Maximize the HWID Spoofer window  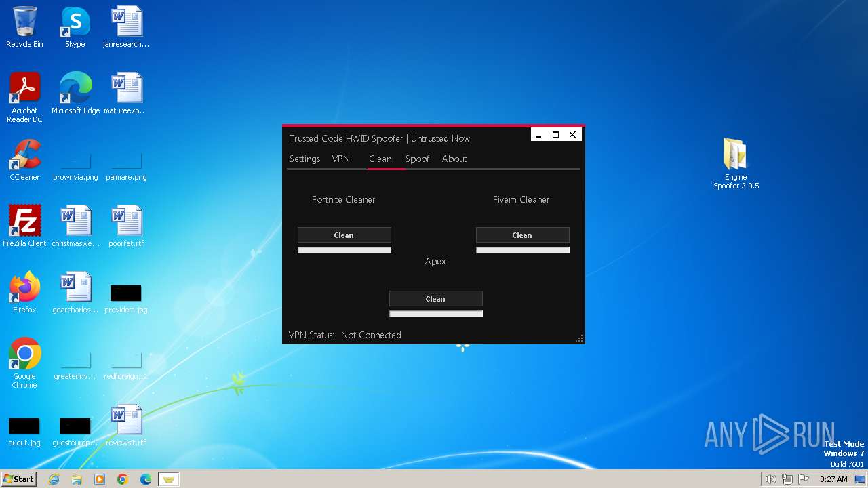tap(555, 135)
